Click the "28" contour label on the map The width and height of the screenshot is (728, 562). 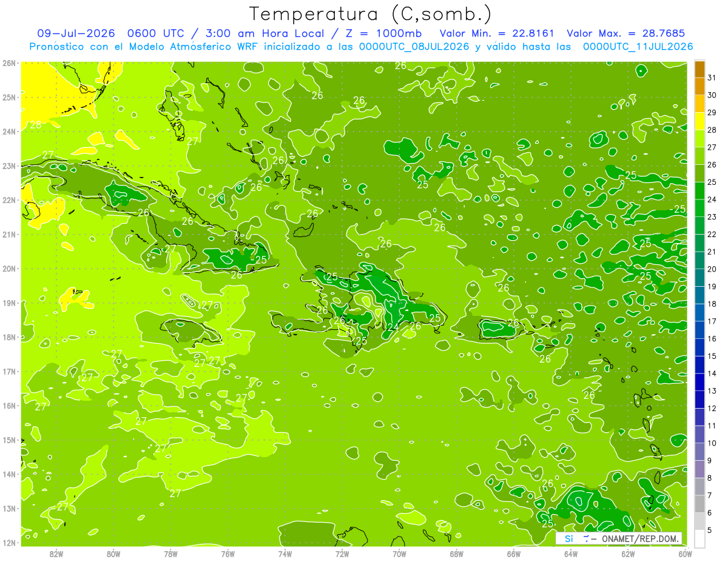36,125
